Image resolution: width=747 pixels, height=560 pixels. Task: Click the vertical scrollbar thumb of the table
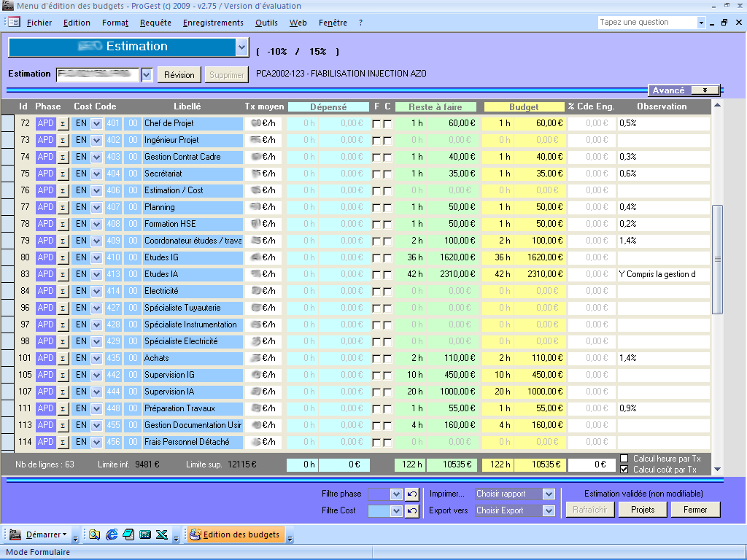[718, 260]
